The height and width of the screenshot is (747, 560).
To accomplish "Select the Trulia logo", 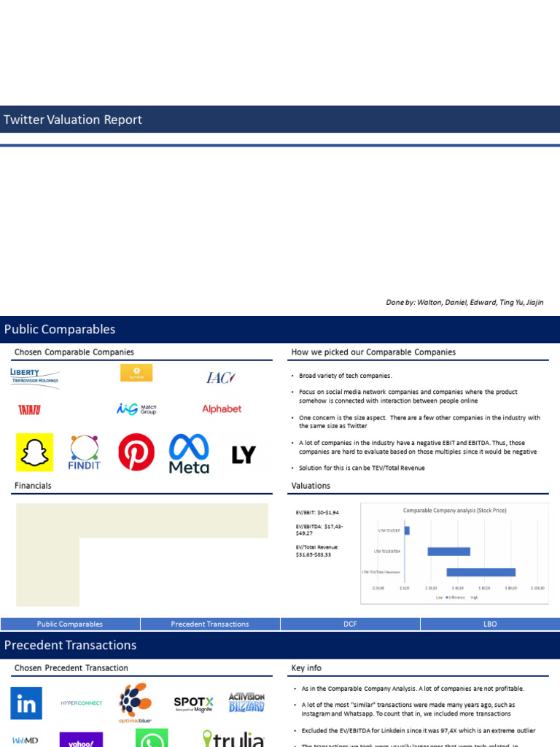I will point(233,739).
